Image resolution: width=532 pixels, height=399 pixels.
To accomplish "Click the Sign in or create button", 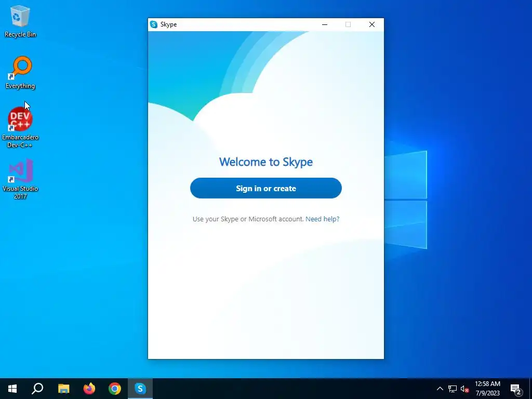I will (265, 188).
